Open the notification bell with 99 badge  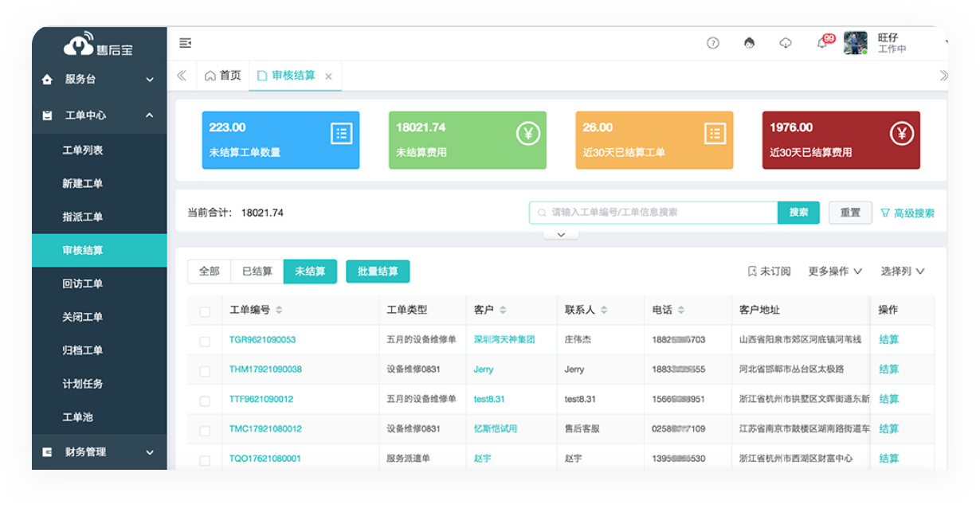coord(823,43)
